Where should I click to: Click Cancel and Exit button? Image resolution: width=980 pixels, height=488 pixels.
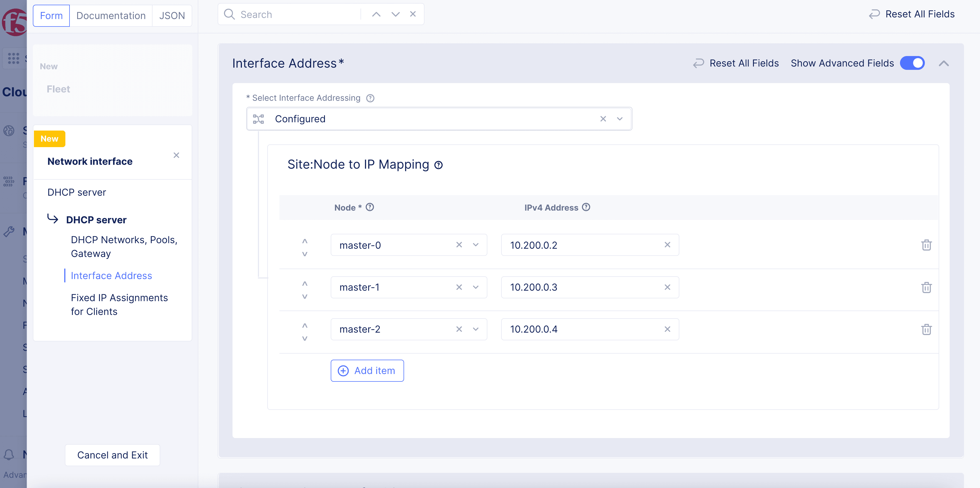pyautogui.click(x=113, y=455)
